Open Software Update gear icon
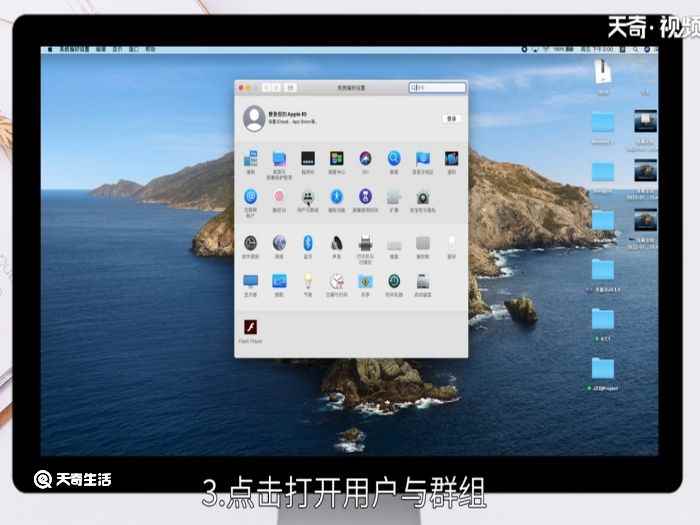The height and width of the screenshot is (525, 700). (x=250, y=243)
